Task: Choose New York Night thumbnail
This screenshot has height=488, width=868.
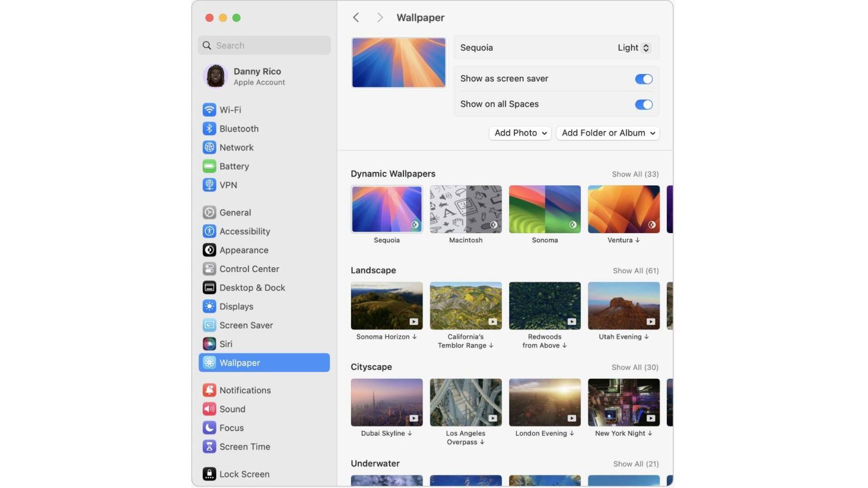Action: [623, 403]
